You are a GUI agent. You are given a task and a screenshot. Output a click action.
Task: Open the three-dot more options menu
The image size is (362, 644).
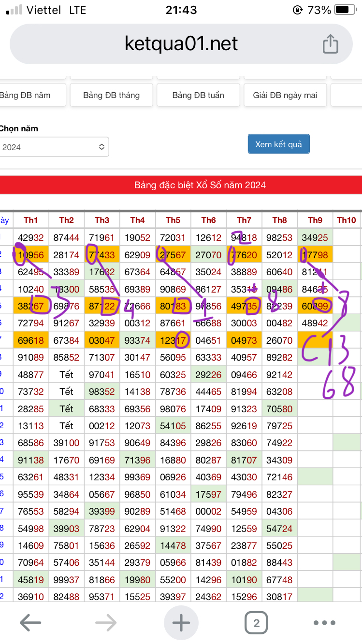click(x=324, y=623)
